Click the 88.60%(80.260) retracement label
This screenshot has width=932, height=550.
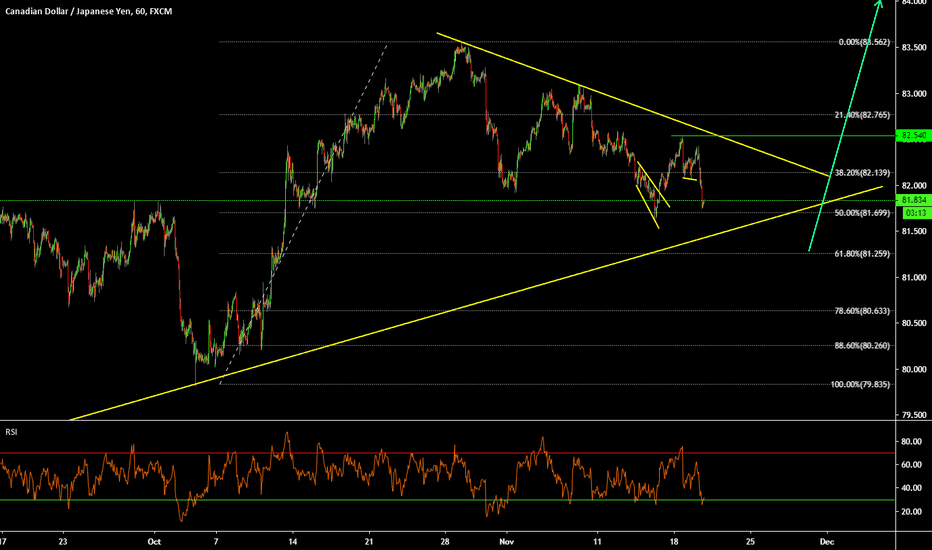[860, 346]
